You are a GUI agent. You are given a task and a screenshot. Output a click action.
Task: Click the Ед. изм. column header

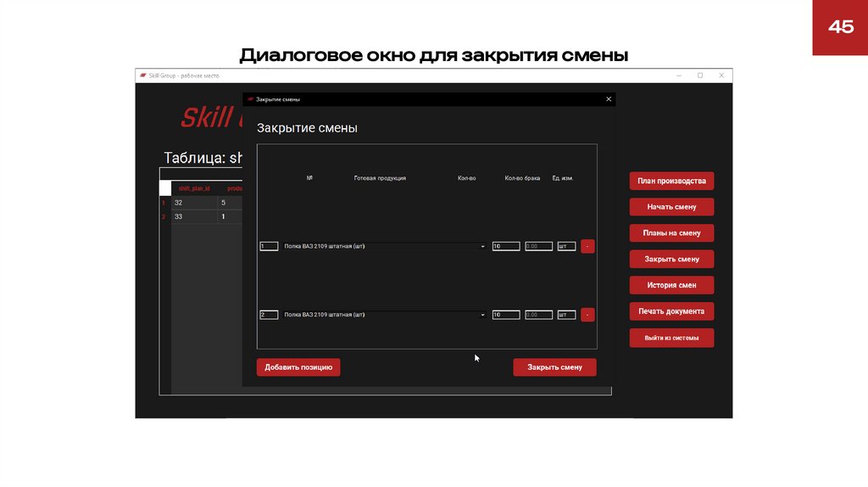563,178
